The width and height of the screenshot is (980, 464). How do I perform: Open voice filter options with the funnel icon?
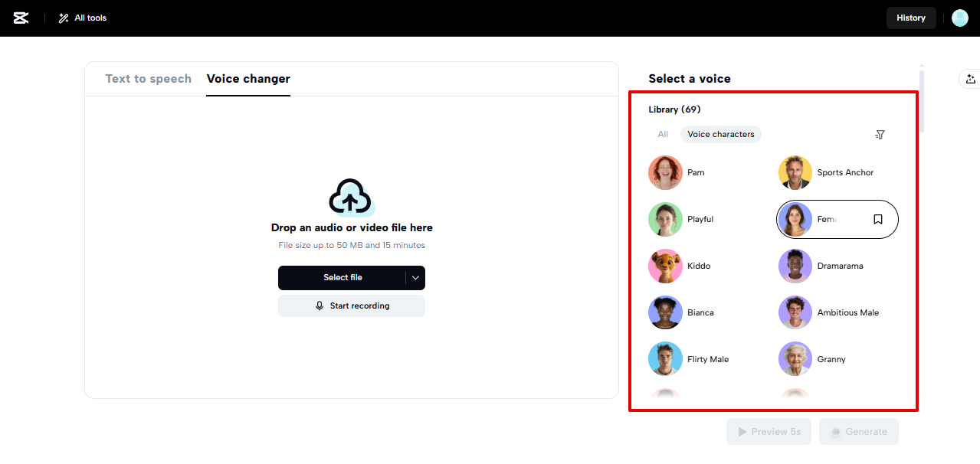(x=879, y=134)
